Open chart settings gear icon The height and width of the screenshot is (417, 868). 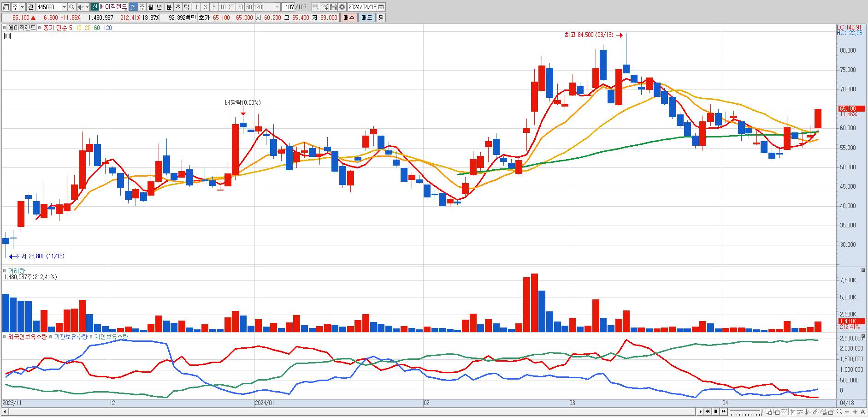click(x=342, y=7)
